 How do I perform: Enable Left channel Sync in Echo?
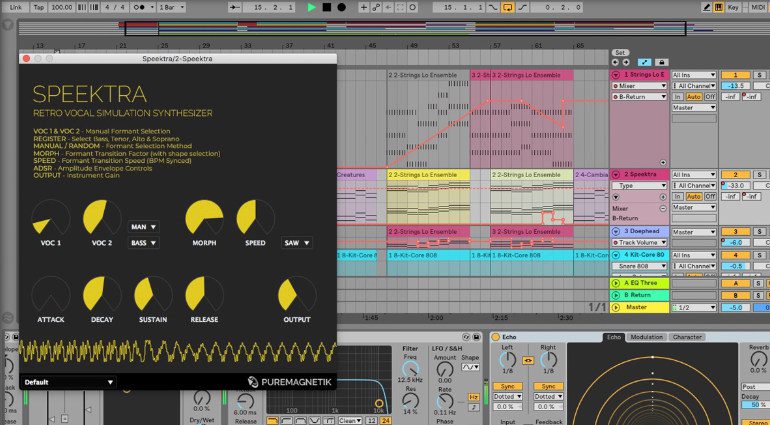pyautogui.click(x=508, y=384)
